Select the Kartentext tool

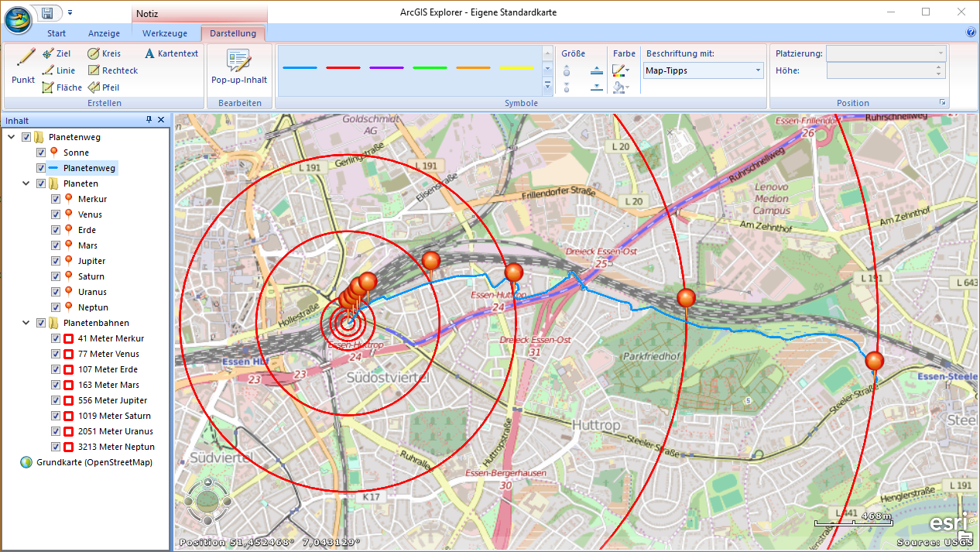[x=171, y=53]
